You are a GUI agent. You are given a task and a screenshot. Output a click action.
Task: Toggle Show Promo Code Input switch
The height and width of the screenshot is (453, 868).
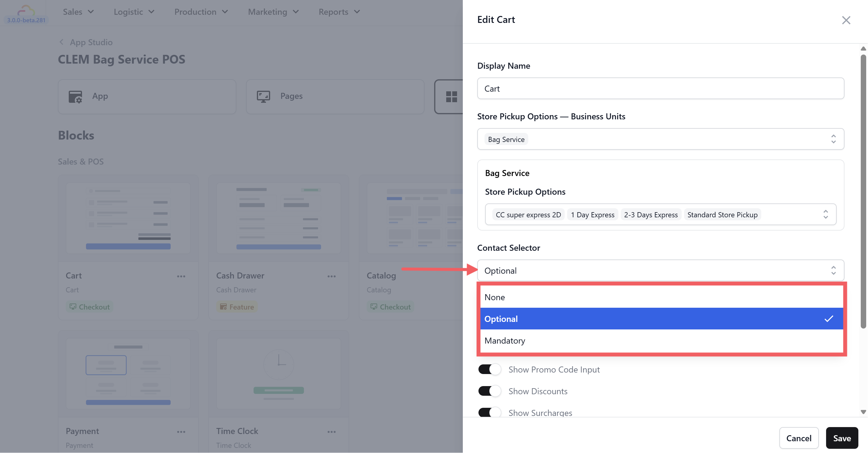coord(489,370)
